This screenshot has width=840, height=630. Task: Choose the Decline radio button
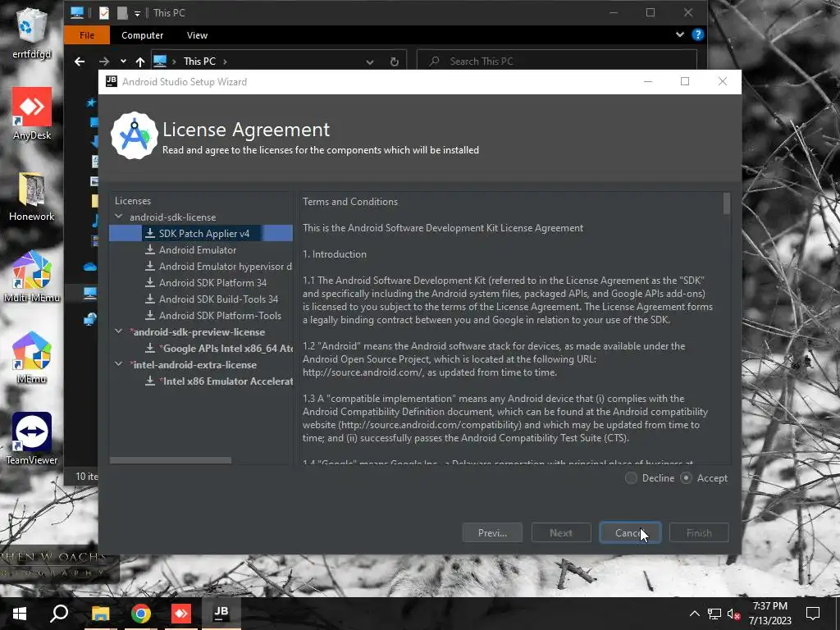click(x=632, y=478)
